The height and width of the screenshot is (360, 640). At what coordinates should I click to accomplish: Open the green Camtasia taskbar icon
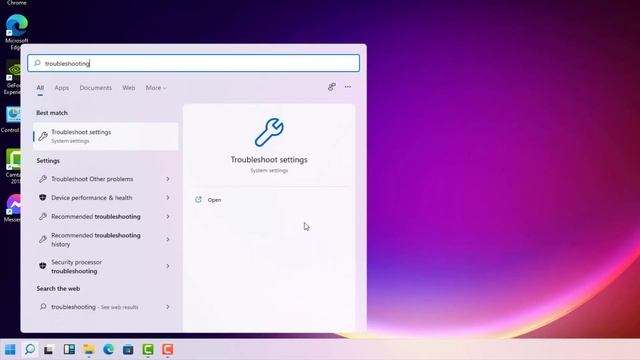coord(148,349)
